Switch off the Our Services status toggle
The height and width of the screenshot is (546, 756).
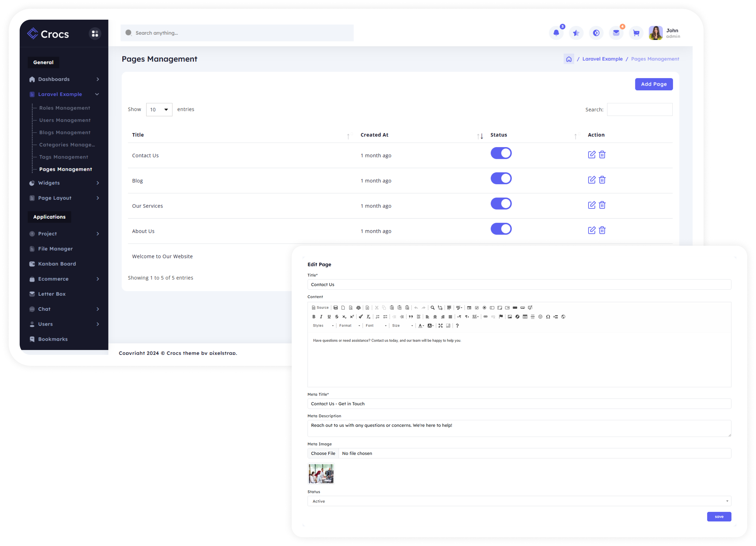pyautogui.click(x=501, y=204)
